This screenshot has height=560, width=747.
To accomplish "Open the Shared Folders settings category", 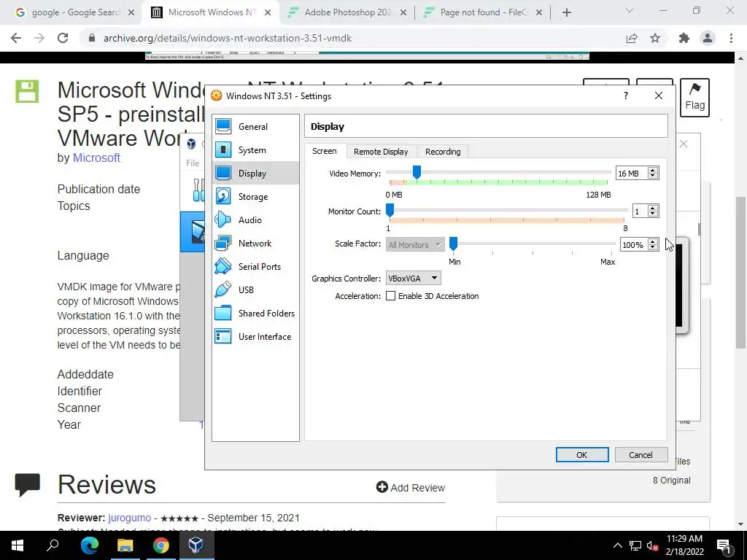I will coord(255,314).
